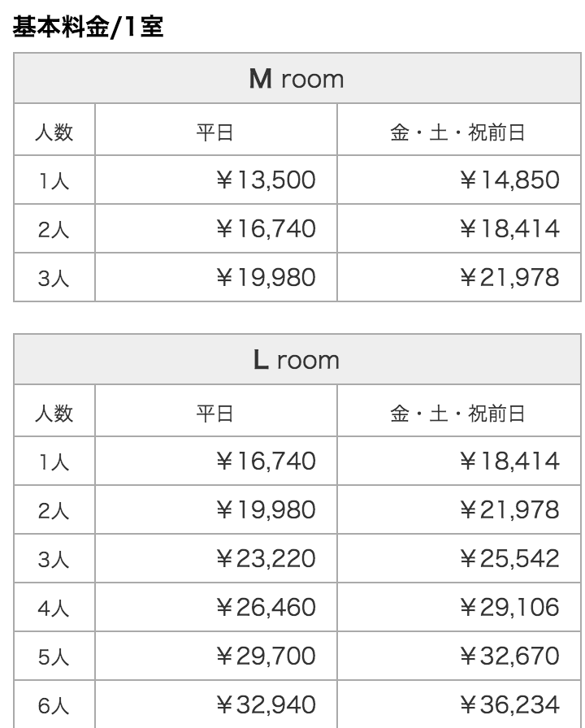Viewport: 585px width, 728px height.
Task: Click L room 4人 weekend price ¥29,106
Action: (x=509, y=607)
